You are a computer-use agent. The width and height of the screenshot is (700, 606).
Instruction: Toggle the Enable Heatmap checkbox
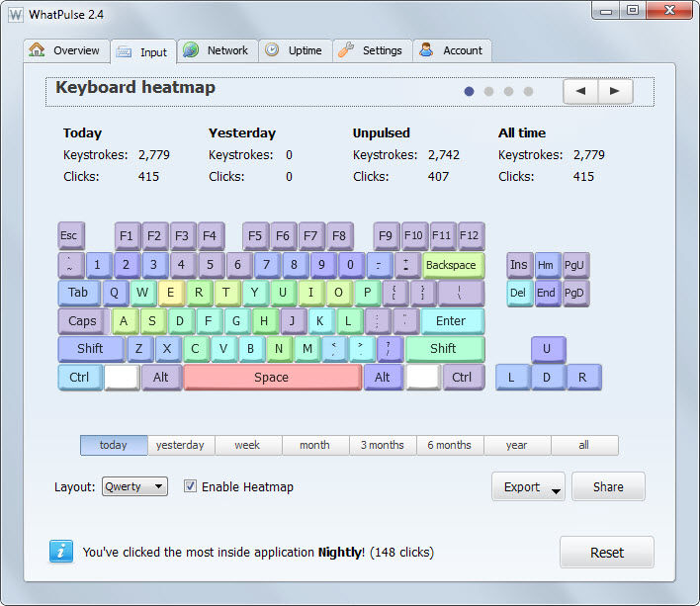(190, 486)
